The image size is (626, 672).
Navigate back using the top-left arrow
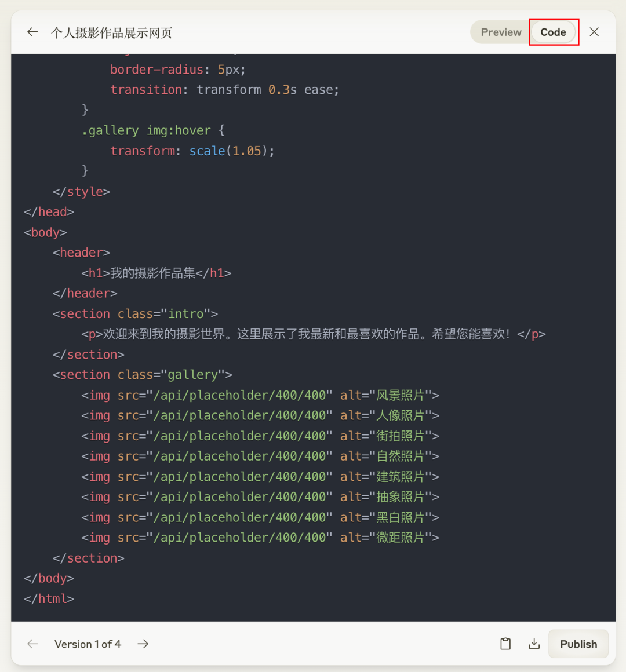(x=32, y=32)
